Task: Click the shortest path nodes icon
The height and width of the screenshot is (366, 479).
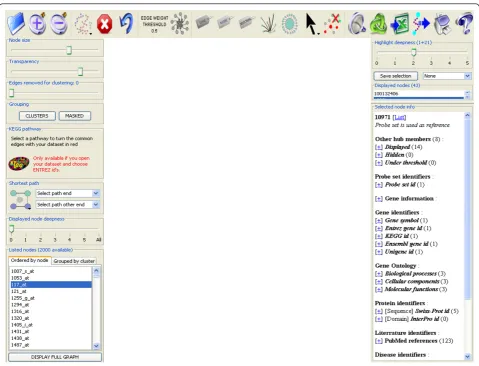Action: pos(20,199)
